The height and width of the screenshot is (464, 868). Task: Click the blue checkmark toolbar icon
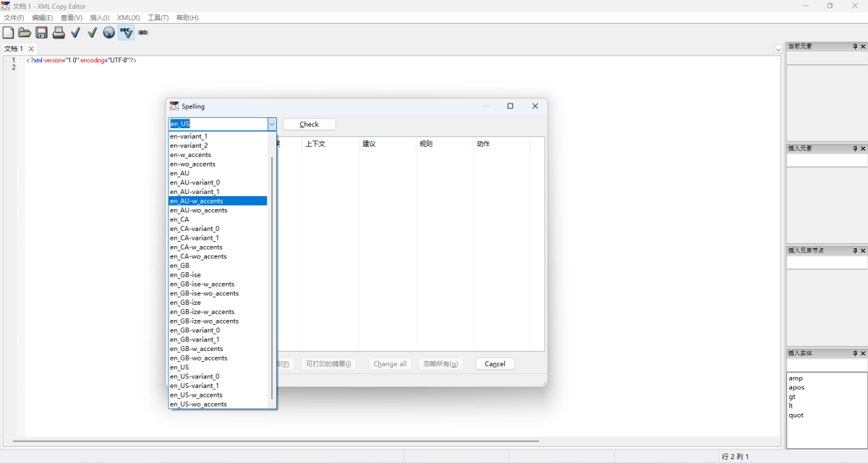(x=75, y=33)
